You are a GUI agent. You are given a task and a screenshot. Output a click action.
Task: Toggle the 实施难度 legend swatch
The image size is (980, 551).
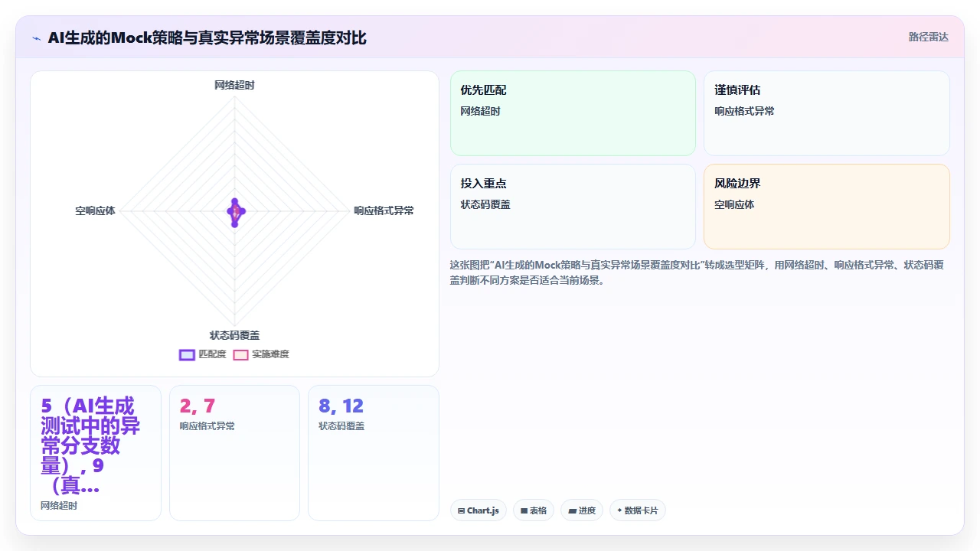click(240, 354)
